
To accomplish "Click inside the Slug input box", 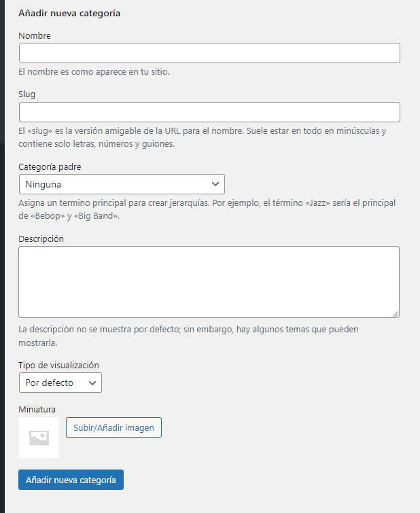I will pos(209,112).
